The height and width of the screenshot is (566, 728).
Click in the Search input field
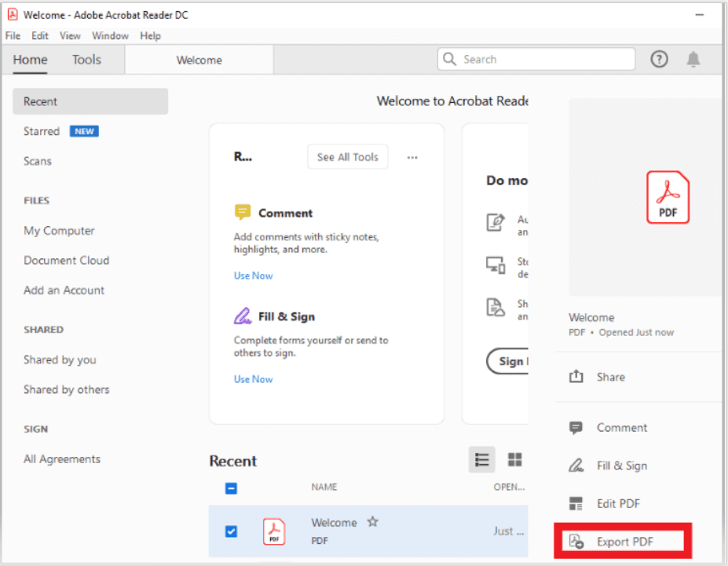(534, 58)
